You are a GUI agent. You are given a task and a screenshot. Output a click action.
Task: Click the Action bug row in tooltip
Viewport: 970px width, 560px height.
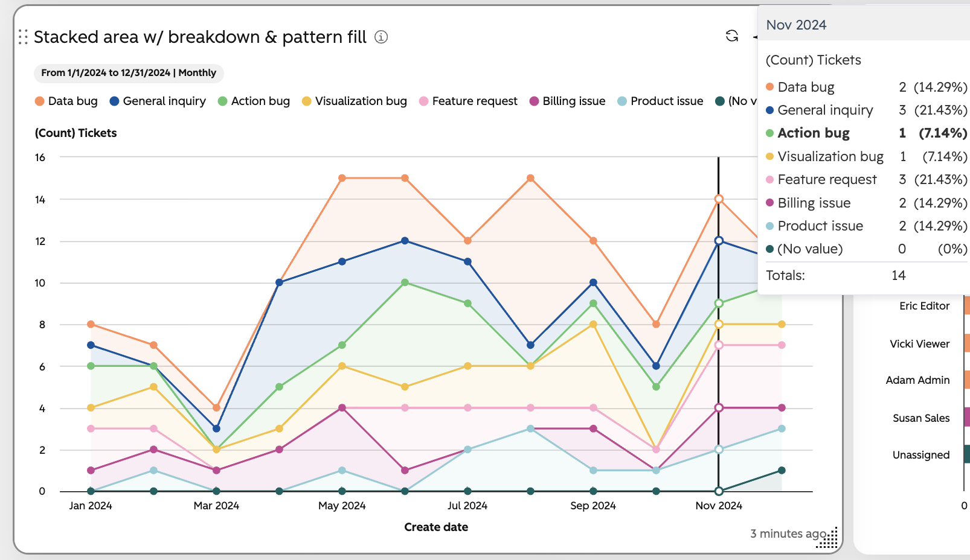[866, 133]
